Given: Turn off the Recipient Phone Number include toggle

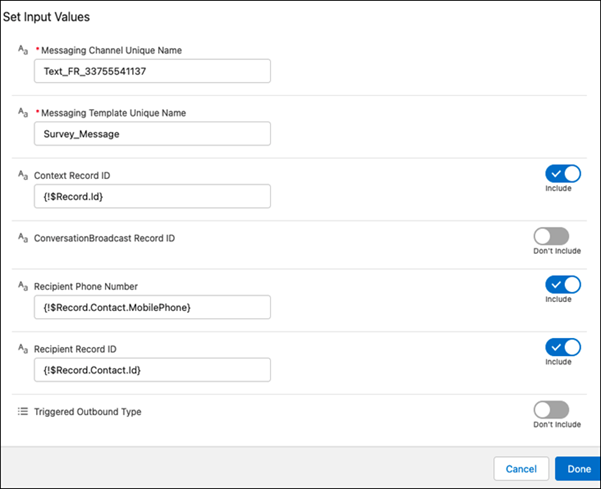Looking at the screenshot, I should click(x=563, y=284).
